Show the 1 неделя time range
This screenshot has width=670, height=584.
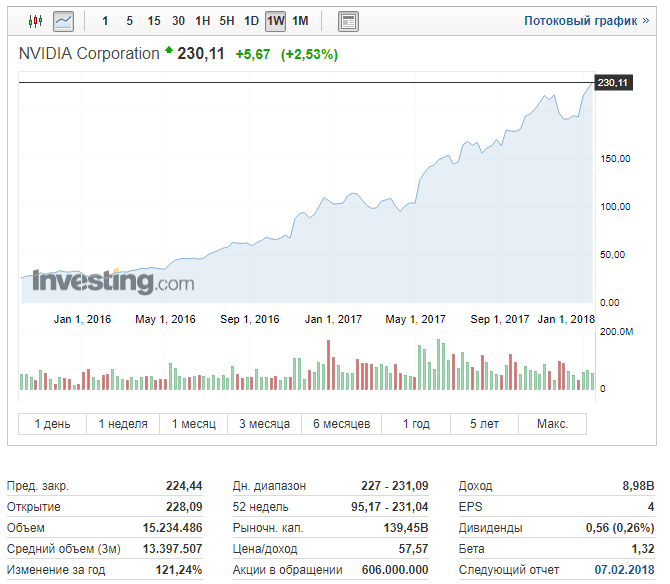122,424
